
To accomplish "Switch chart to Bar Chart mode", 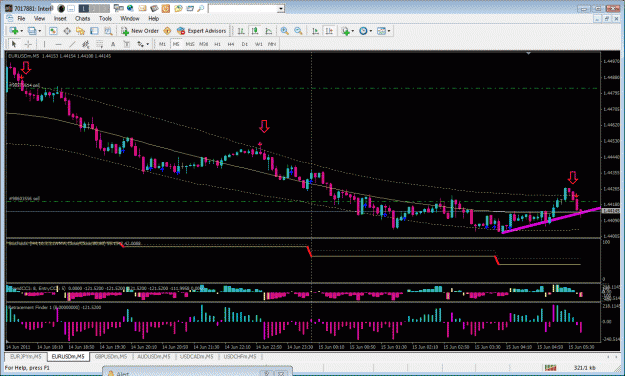I will (x=241, y=31).
